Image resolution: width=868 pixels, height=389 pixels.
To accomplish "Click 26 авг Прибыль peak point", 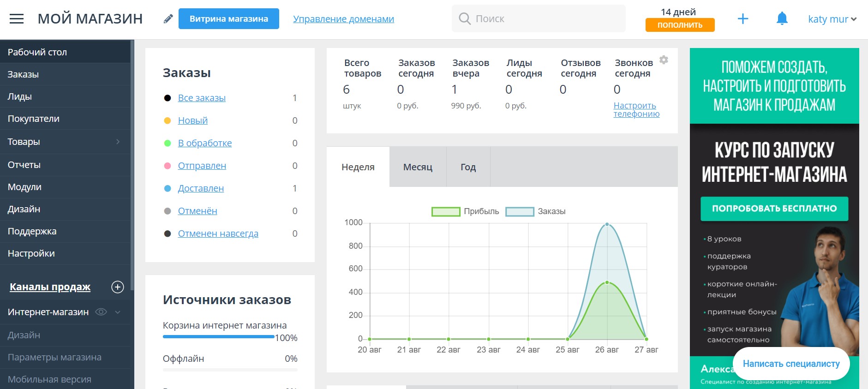I will 607,282.
